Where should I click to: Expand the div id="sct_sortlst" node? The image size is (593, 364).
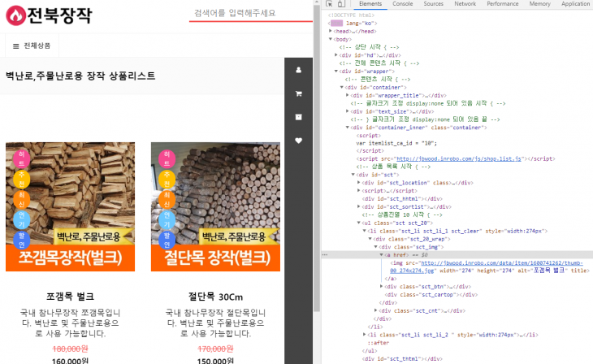(359, 206)
